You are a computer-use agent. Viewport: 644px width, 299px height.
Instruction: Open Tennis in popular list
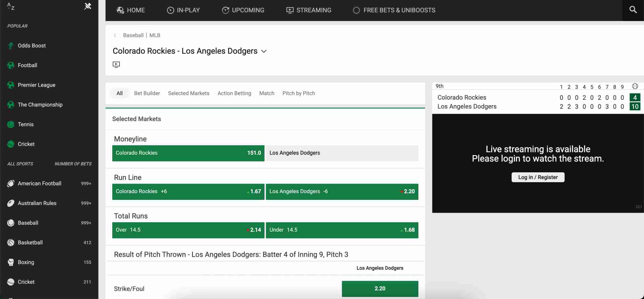26,124
